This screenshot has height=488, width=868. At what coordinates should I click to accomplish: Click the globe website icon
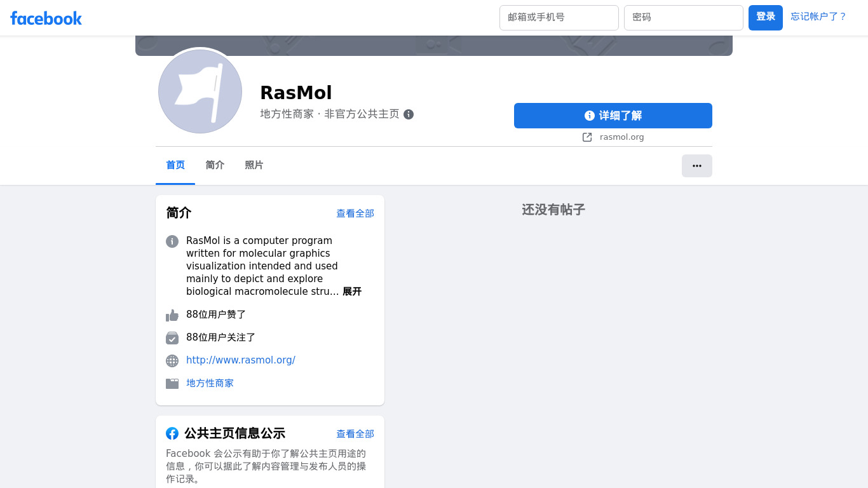click(172, 361)
